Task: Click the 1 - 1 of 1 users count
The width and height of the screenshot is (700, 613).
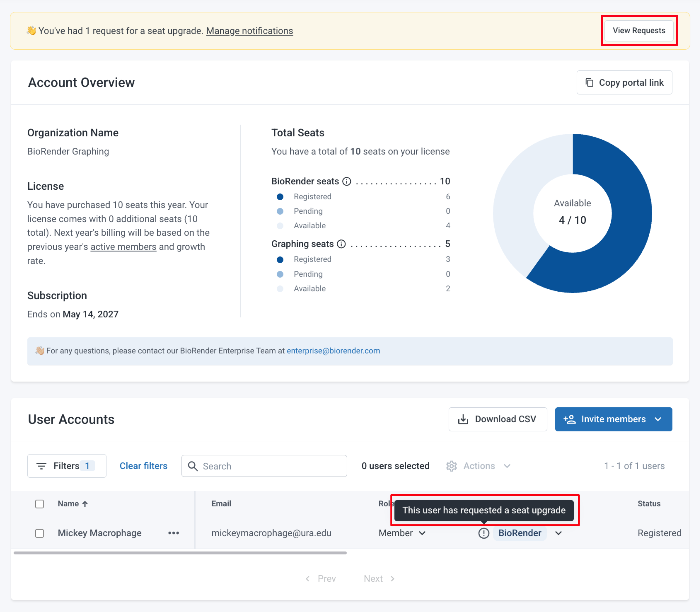Action: pos(634,466)
